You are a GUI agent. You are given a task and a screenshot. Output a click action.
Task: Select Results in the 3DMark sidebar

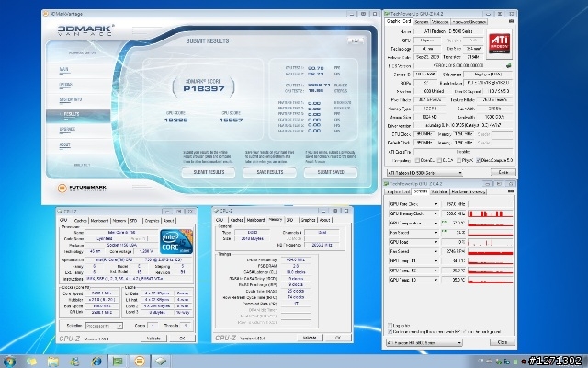click(78, 114)
